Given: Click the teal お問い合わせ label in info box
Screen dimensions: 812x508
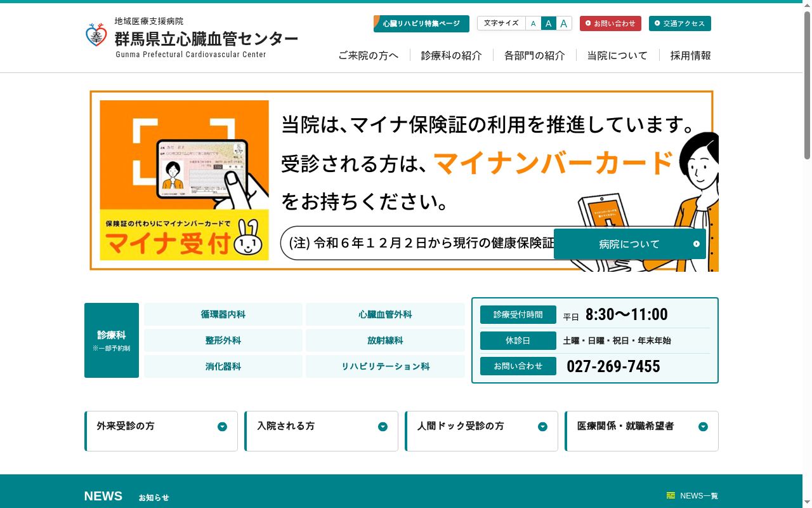Looking at the screenshot, I should pyautogui.click(x=518, y=366).
